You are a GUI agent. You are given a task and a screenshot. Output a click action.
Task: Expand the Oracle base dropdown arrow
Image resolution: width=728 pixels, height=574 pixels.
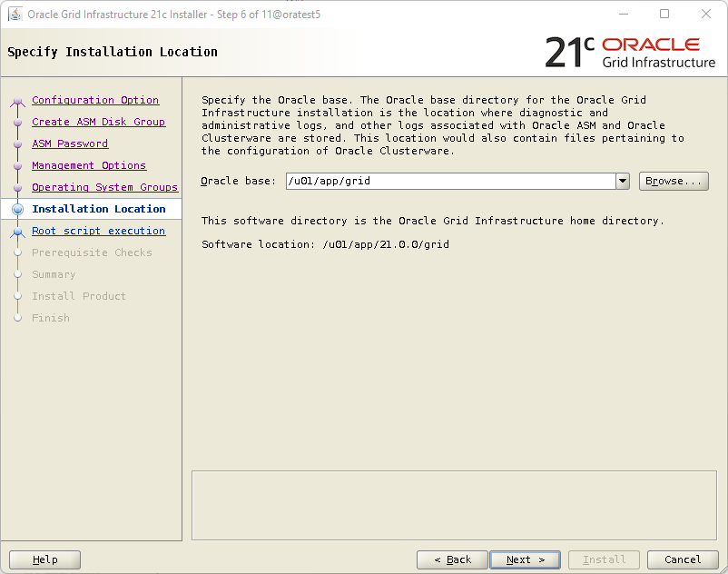pos(623,181)
